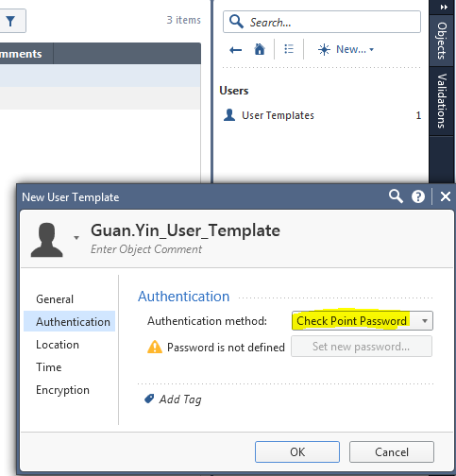Click the filter funnel icon
The width and height of the screenshot is (456, 476).
point(10,22)
